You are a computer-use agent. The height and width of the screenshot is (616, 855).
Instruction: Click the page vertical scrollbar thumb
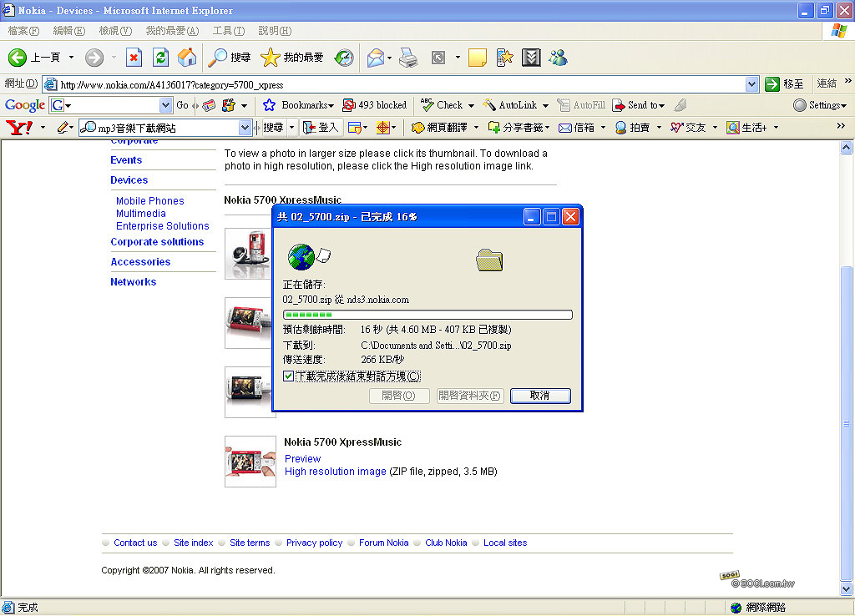point(847,423)
